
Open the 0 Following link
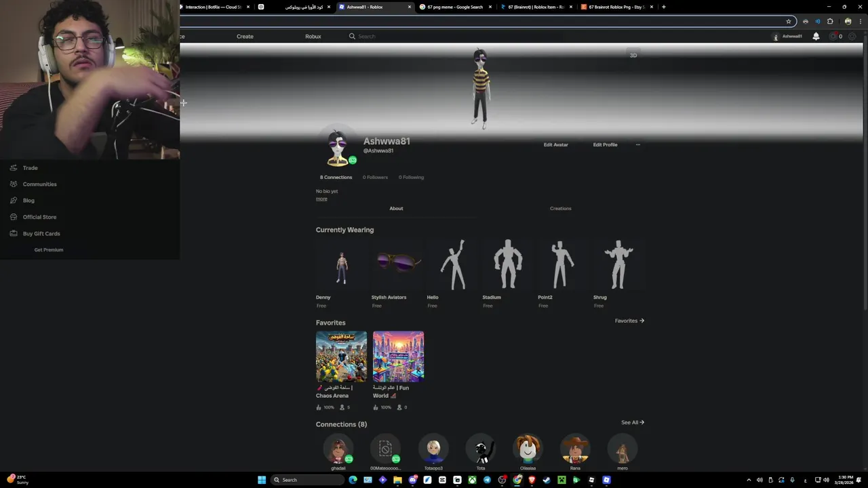411,178
